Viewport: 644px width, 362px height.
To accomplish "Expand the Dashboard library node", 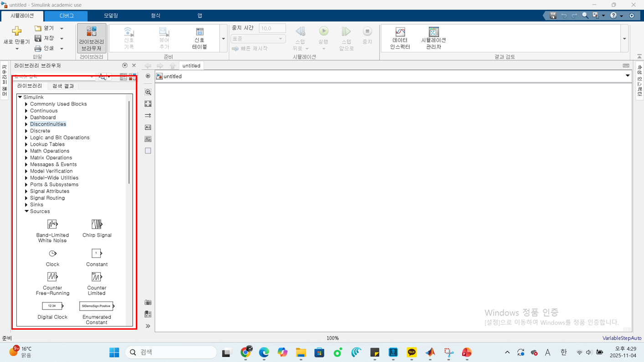I will (26, 117).
